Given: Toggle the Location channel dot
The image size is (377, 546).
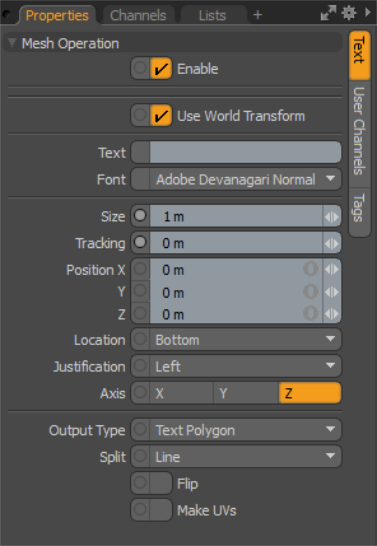Looking at the screenshot, I should (x=140, y=339).
